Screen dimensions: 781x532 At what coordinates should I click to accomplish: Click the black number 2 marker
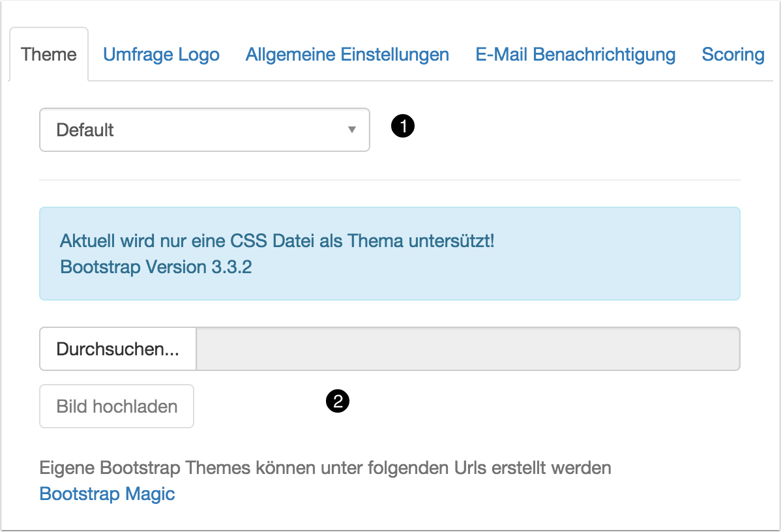[x=338, y=402]
